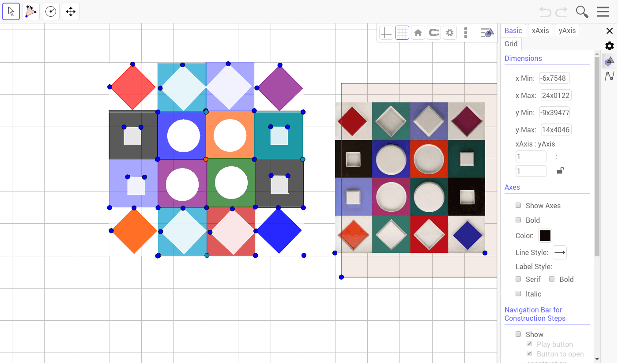Viewport: 618px width, 364px height.
Task: Enable navigation bar Show checkbox
Action: [518, 334]
